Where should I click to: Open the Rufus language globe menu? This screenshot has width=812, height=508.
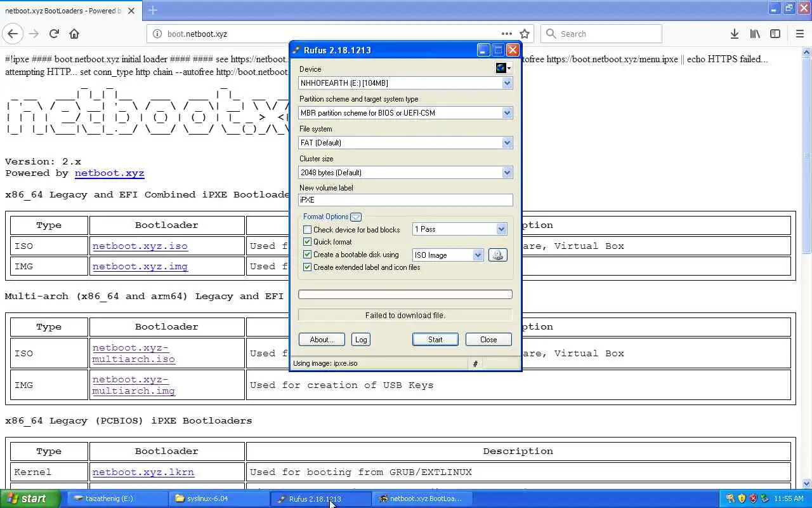(503, 68)
